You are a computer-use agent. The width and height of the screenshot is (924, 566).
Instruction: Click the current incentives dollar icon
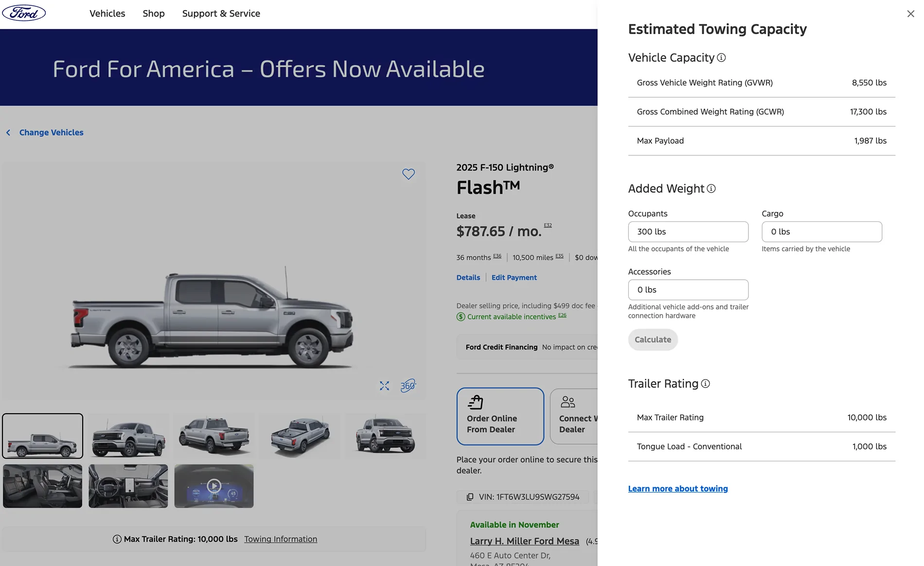tap(461, 317)
